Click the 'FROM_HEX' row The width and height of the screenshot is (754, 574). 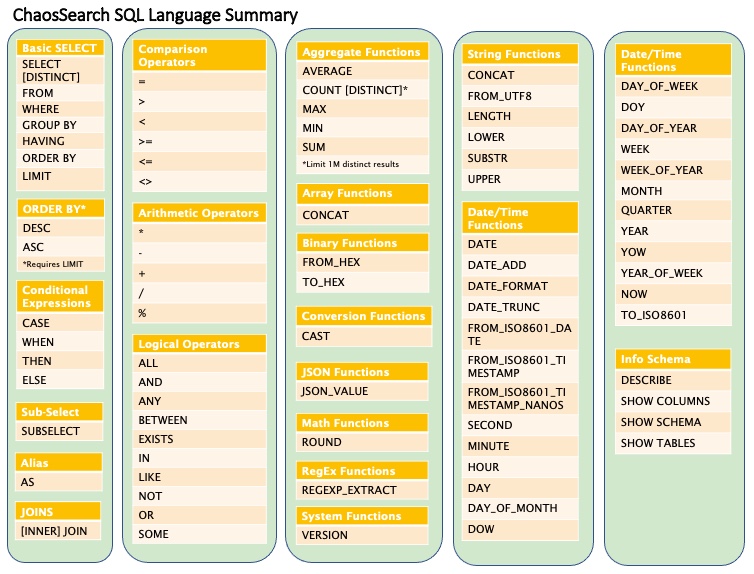[x=363, y=262]
